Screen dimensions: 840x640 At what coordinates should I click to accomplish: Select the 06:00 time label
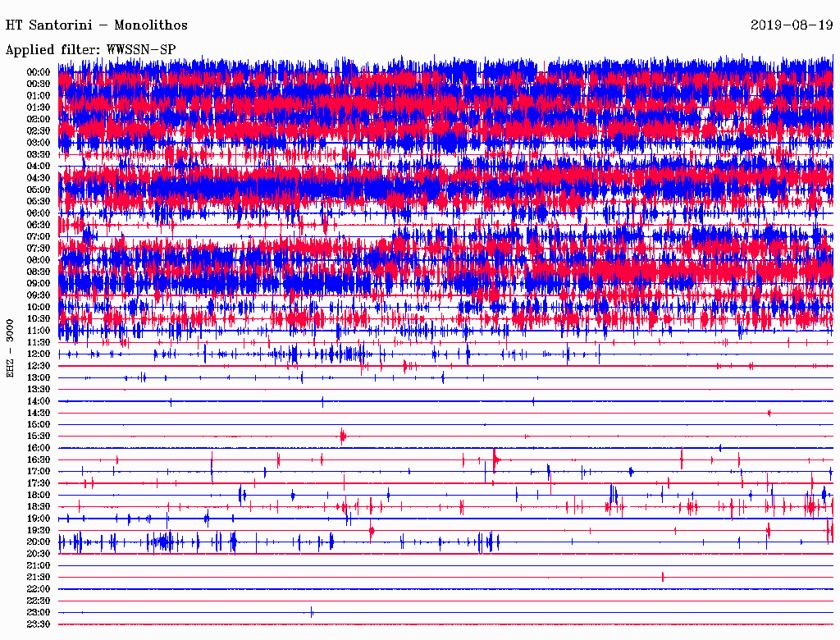(39, 213)
